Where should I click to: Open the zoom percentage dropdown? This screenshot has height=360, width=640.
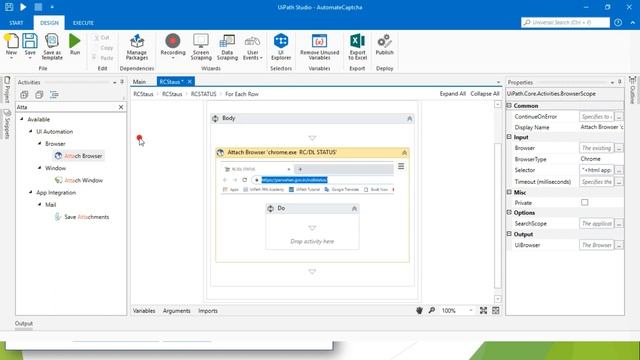[x=471, y=311]
